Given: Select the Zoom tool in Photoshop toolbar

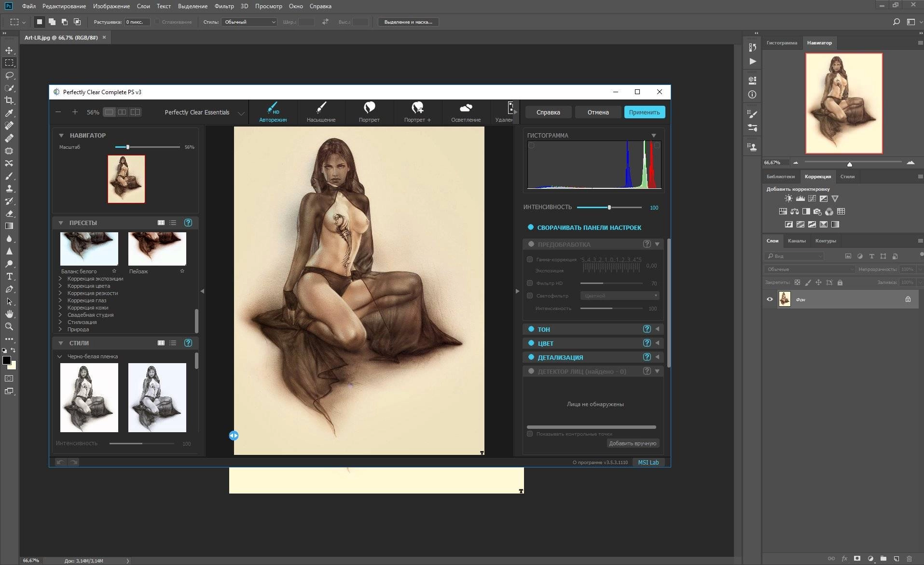Looking at the screenshot, I should click(9, 326).
